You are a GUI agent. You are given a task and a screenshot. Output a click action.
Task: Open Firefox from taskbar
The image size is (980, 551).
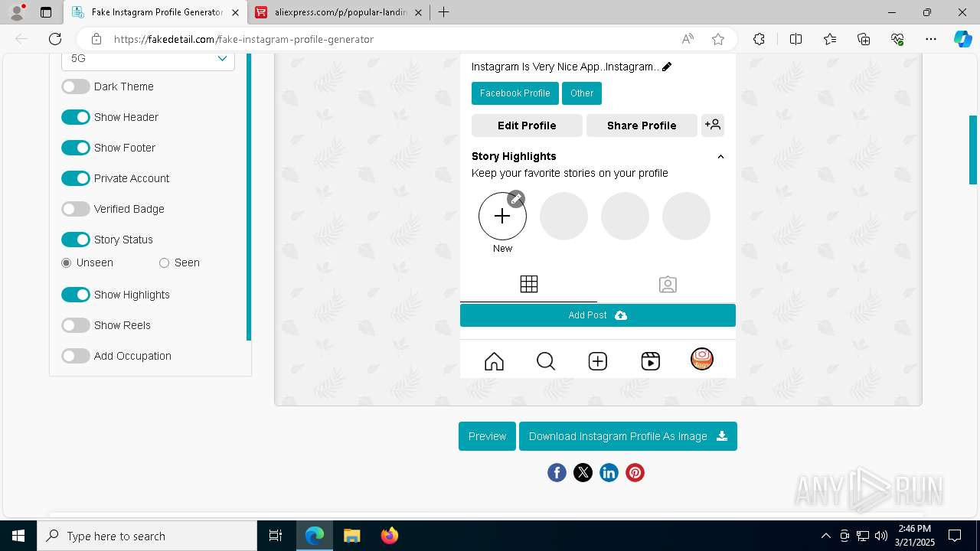(390, 536)
